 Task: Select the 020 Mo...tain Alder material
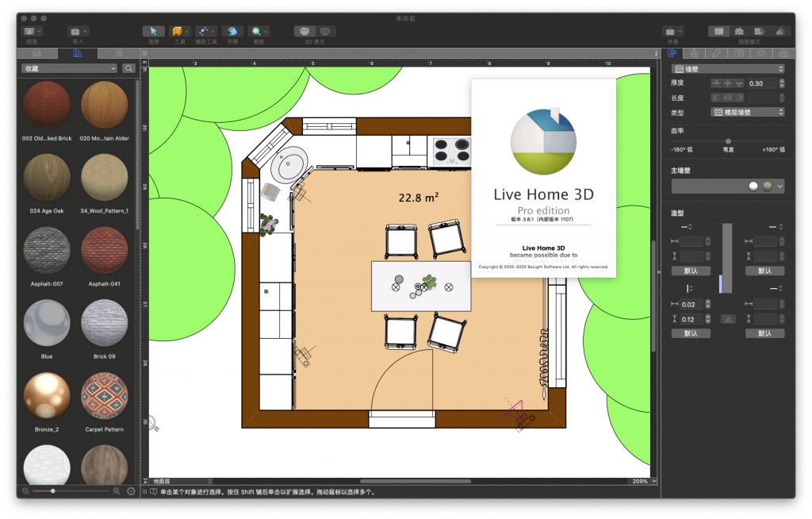(104, 104)
